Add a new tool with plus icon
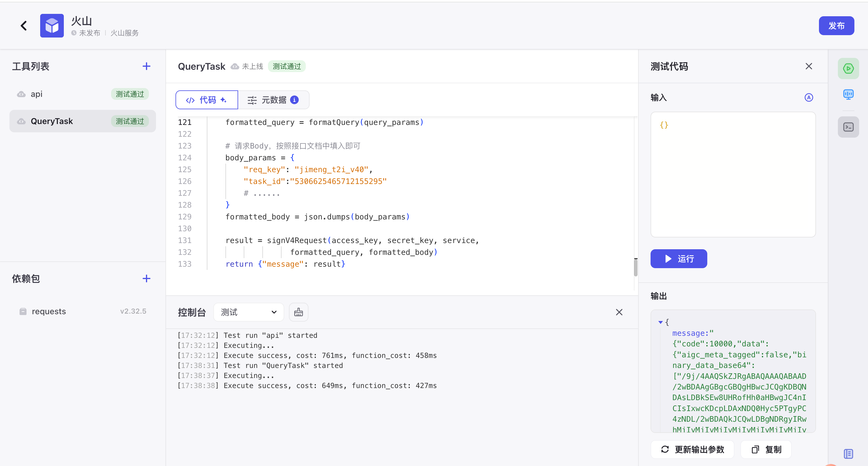Viewport: 868px width, 466px height. [146, 66]
